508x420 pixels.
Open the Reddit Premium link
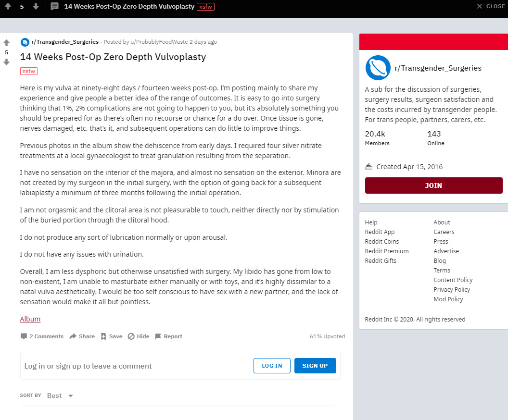click(x=386, y=251)
